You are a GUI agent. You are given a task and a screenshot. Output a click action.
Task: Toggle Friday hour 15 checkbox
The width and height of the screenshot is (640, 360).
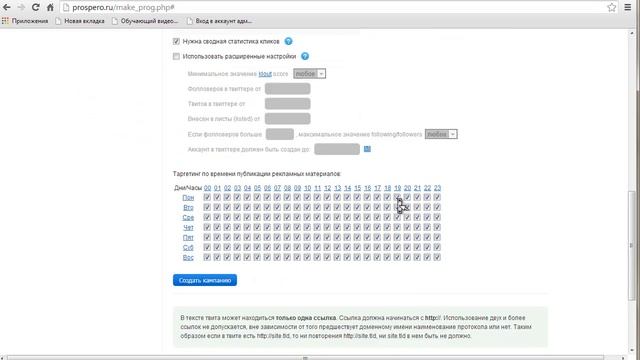click(357, 237)
